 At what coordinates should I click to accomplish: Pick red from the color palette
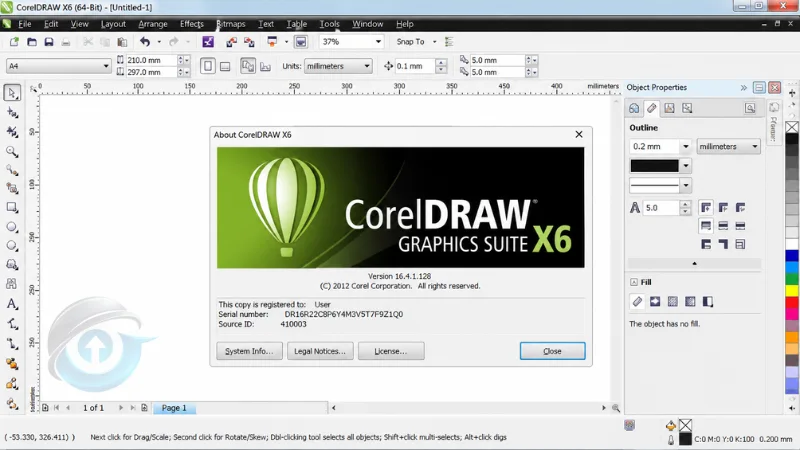(792, 302)
